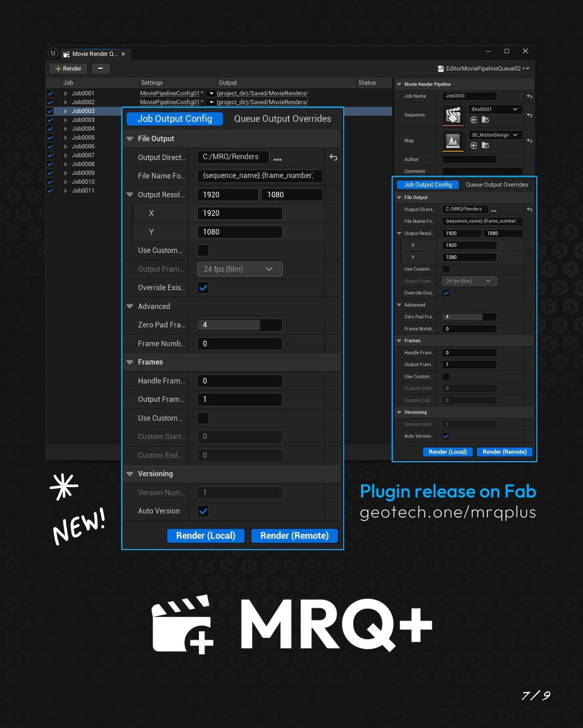Click the use-selected-asset arrow under Shot0001
This screenshot has height=728, width=583.
click(474, 120)
